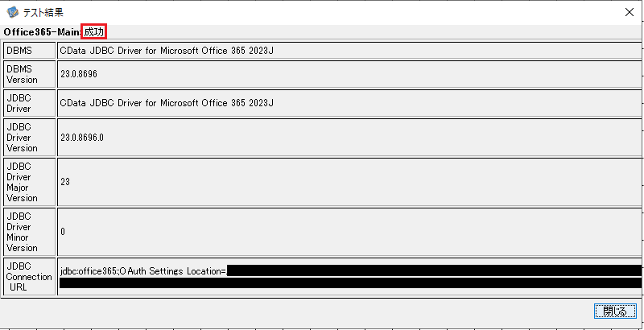Screen dimensions: 644x330
Task: Click the Office365-Main heading label
Action: [42, 32]
